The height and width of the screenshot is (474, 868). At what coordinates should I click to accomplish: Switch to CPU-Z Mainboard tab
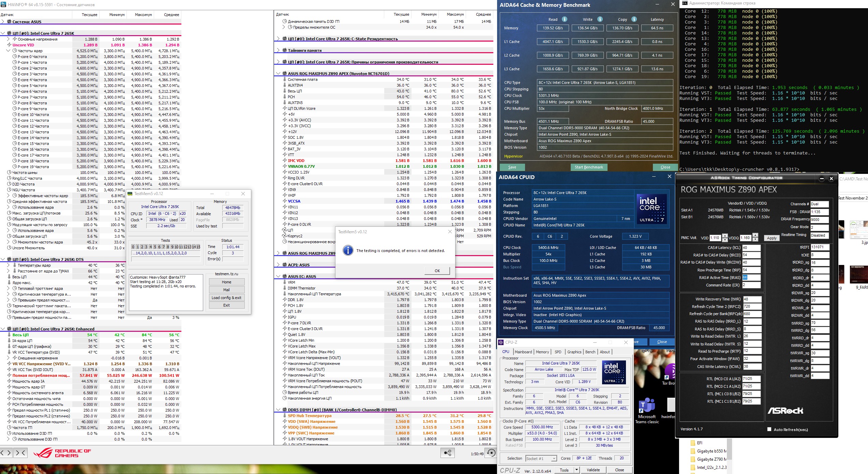tap(523, 352)
